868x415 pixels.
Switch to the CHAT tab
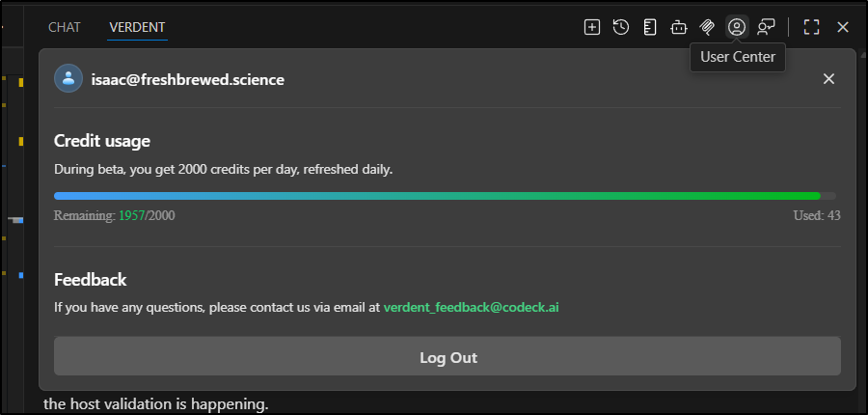[x=65, y=27]
